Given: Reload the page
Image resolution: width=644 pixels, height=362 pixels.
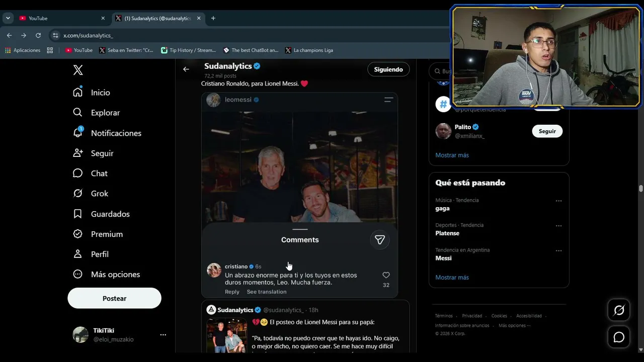Looking at the screenshot, I should coord(38,35).
